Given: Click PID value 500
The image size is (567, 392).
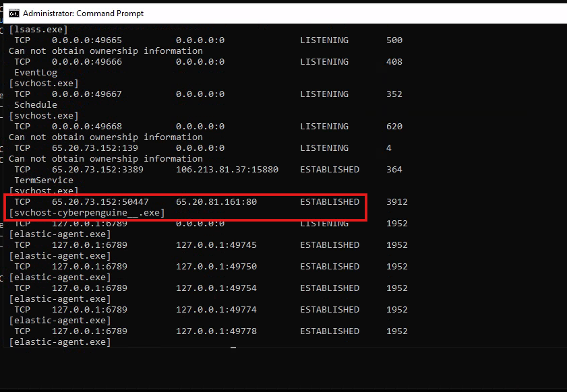Looking at the screenshot, I should (x=394, y=40).
